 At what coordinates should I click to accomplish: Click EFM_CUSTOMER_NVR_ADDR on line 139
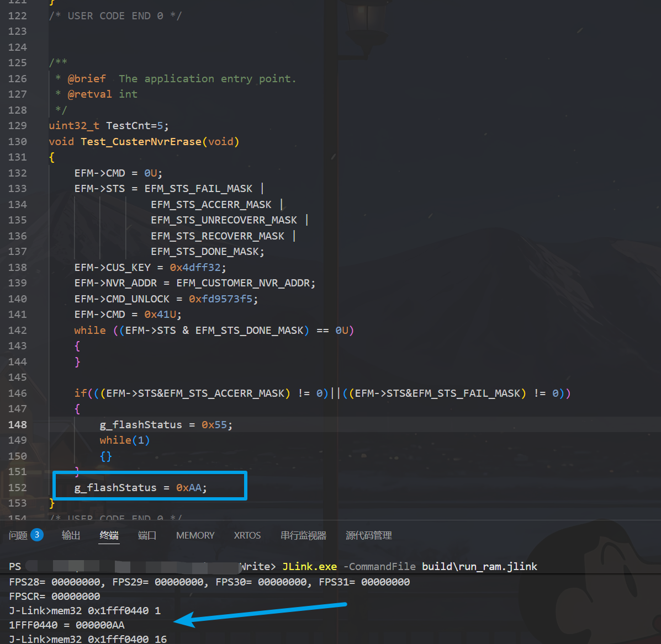click(243, 283)
